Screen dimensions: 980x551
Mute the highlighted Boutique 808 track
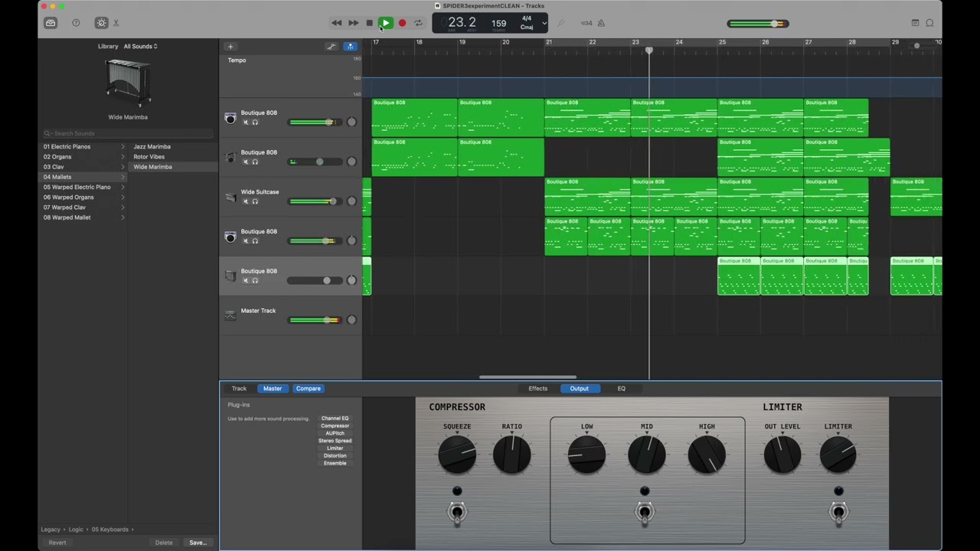coord(246,281)
